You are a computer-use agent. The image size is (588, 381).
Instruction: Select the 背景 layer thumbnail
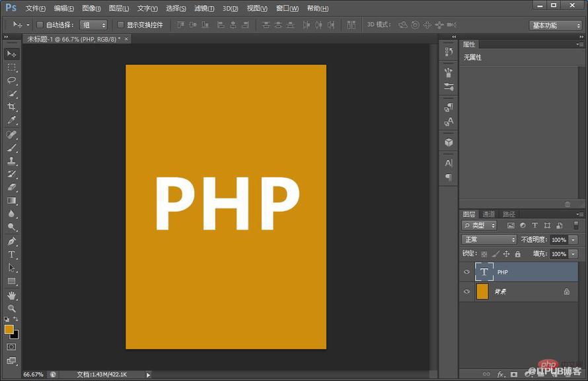(482, 292)
